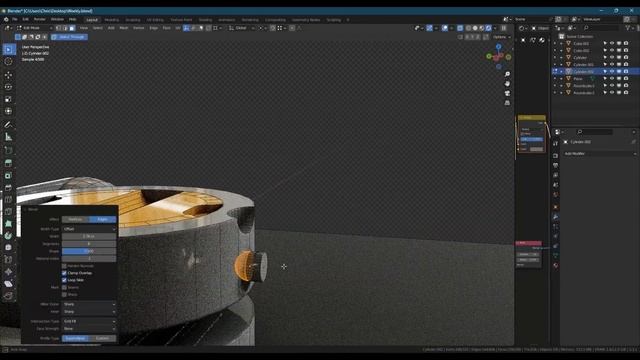Open the Width Type dropdown
Screen dimensions: 640x360
coord(89,229)
